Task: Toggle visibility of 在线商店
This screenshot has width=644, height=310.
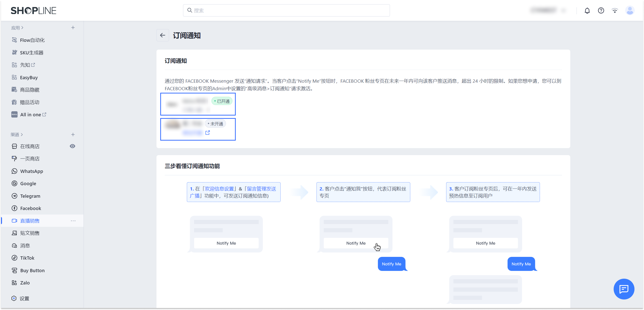Action: coord(72,146)
